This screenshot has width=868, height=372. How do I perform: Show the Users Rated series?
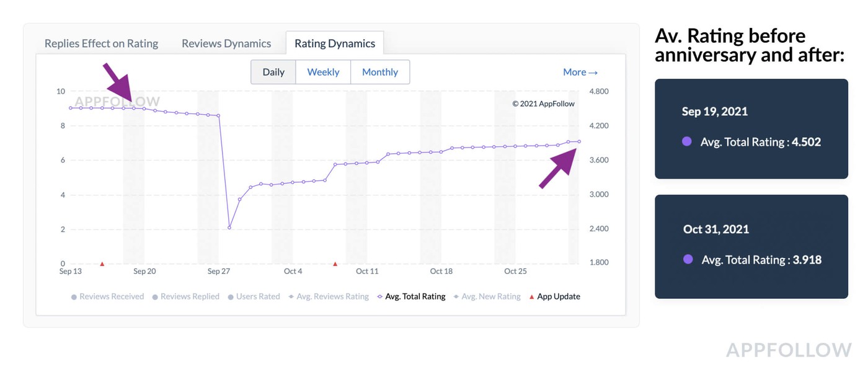(254, 296)
